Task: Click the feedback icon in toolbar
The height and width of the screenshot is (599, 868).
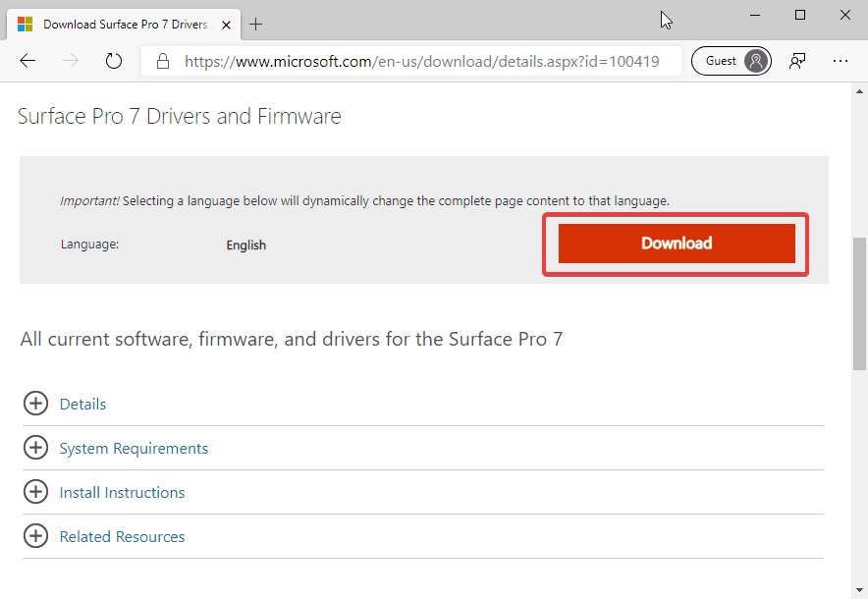Action: click(797, 61)
